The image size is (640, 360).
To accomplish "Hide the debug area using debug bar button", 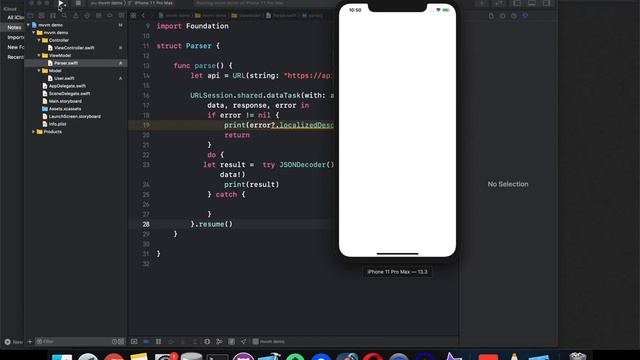I will (x=134, y=342).
